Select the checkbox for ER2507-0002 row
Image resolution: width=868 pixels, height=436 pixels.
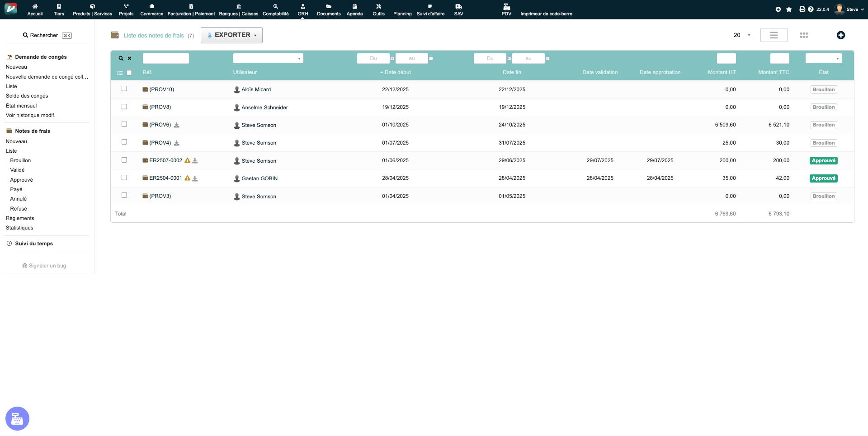point(124,160)
